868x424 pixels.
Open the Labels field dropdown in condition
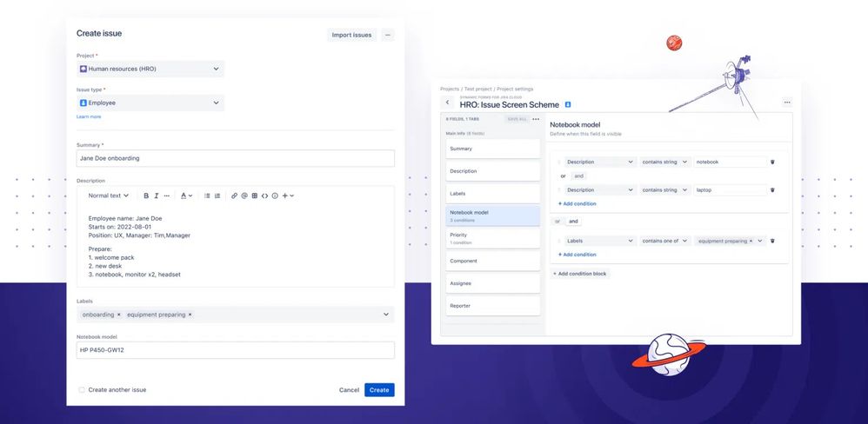pos(600,241)
